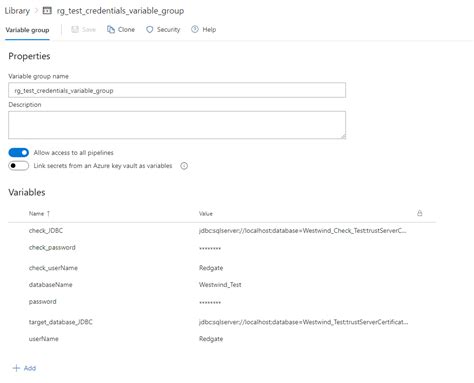
Task: Click the userName variable name cell
Action: click(x=44, y=339)
